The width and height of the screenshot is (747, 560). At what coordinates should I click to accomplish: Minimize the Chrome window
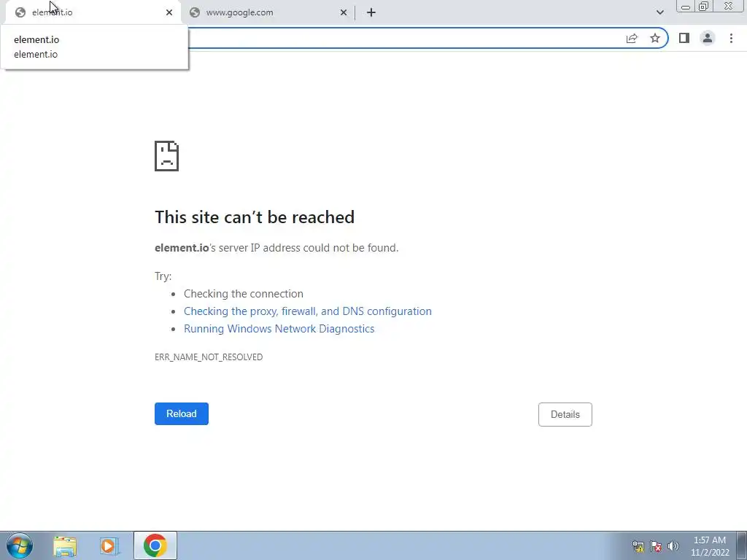(x=686, y=6)
